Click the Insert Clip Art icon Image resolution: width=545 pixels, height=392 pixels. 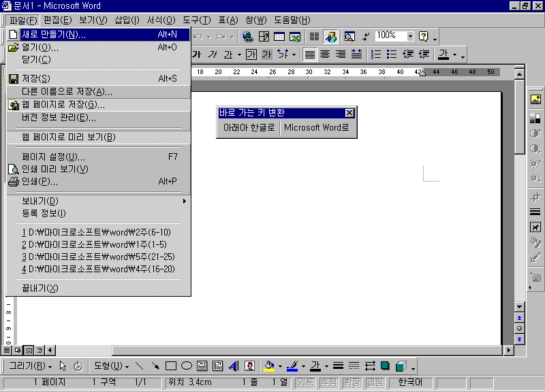pyautogui.click(x=249, y=366)
